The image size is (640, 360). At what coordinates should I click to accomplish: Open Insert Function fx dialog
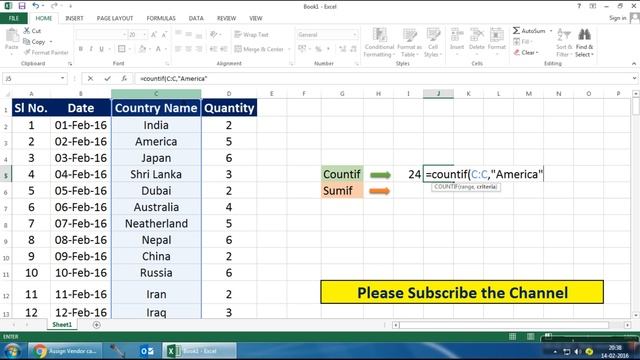point(124,78)
